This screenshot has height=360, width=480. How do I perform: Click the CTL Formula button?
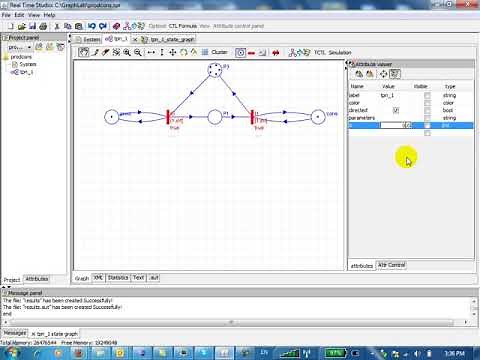click(183, 26)
